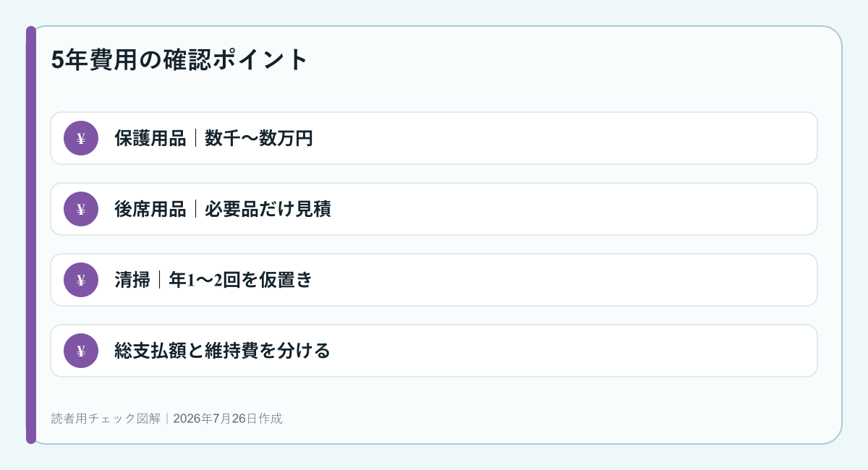Click the yen icon beside 総支払額 row
The width and height of the screenshot is (868, 470).
point(81,351)
